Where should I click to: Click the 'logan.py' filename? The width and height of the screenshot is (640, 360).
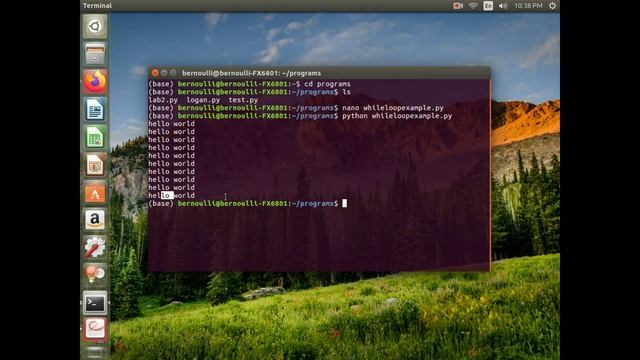203,100
